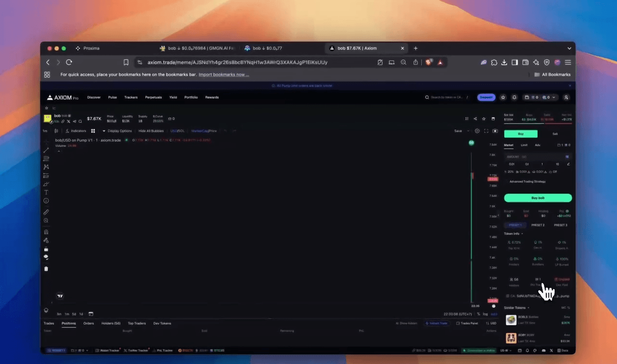Open the token website link icon
The width and height of the screenshot is (617, 364).
pyautogui.click(x=62, y=121)
